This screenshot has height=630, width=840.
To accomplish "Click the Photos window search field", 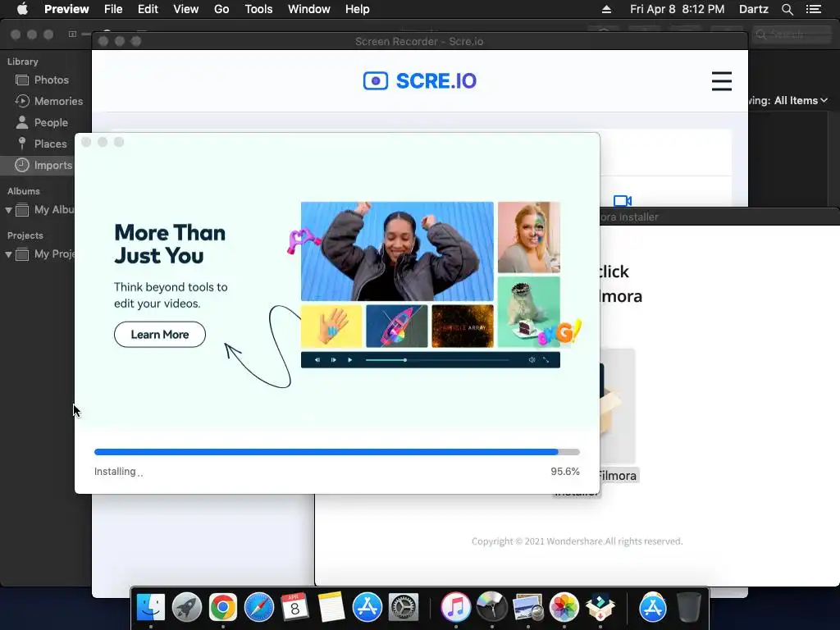I will click(x=792, y=34).
